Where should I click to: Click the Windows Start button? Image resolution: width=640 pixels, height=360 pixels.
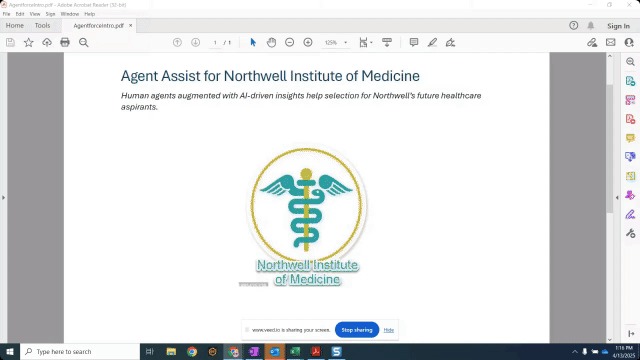(x=10, y=351)
